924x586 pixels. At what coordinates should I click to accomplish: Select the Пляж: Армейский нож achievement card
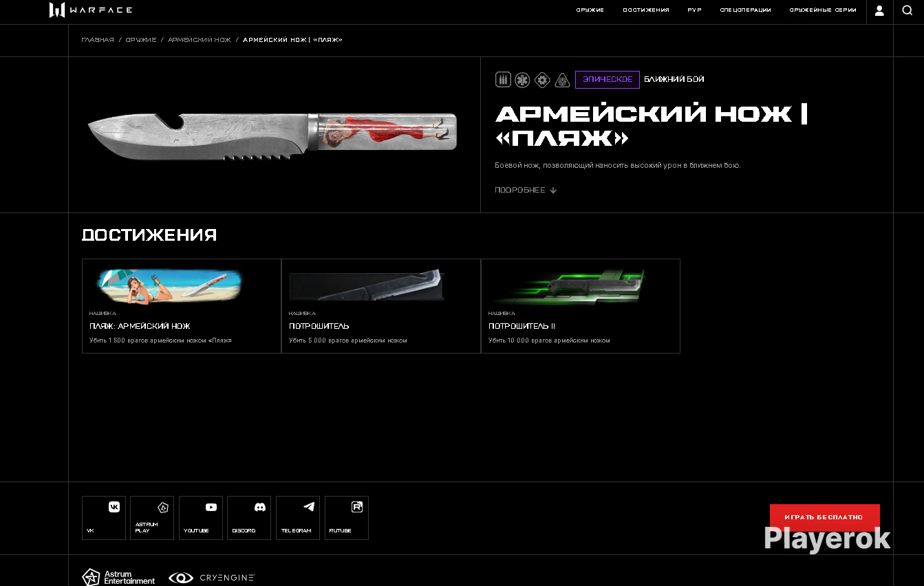tap(182, 306)
